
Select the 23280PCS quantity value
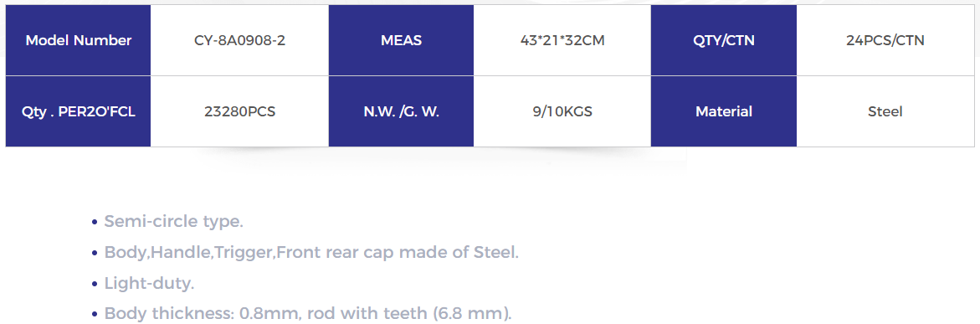pos(240,112)
